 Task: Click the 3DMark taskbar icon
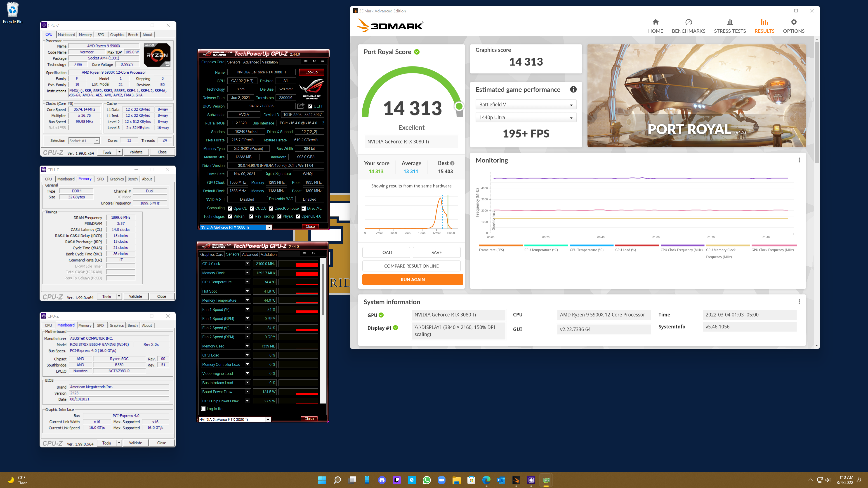516,480
